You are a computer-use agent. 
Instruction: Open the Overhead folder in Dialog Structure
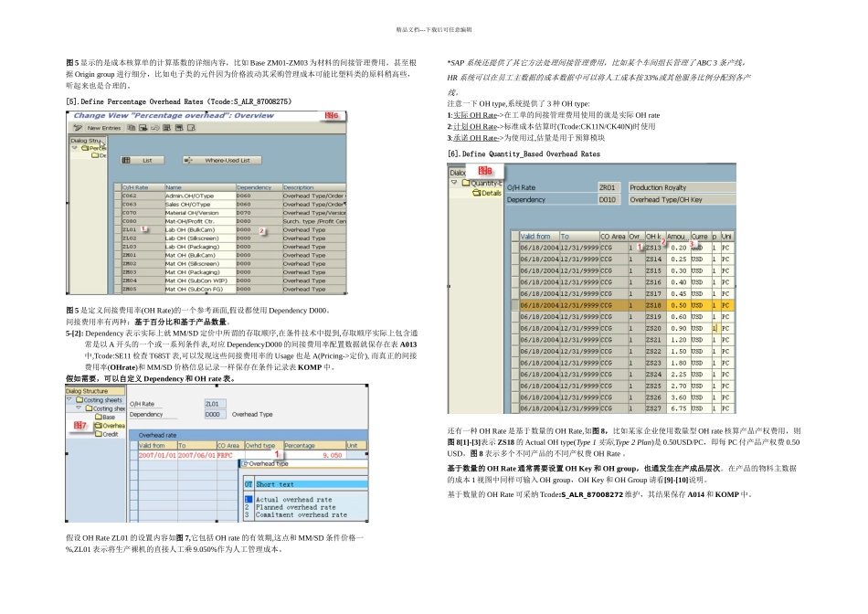[x=110, y=426]
